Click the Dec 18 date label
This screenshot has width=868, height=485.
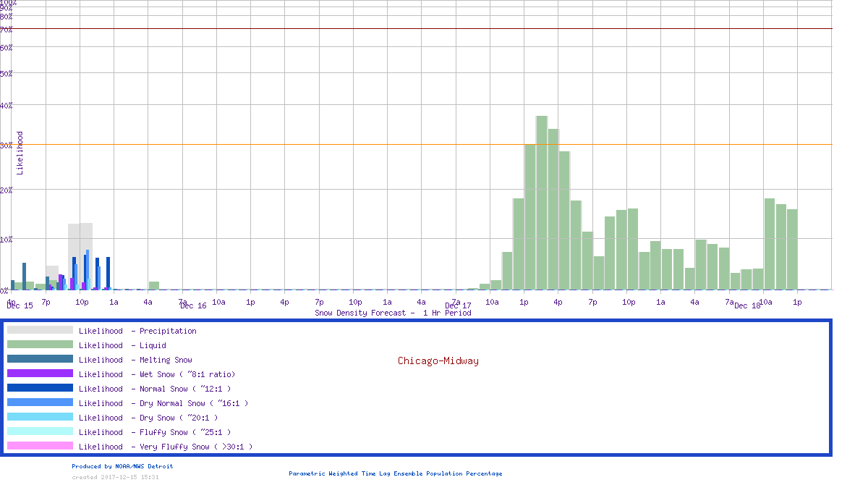pos(747,305)
